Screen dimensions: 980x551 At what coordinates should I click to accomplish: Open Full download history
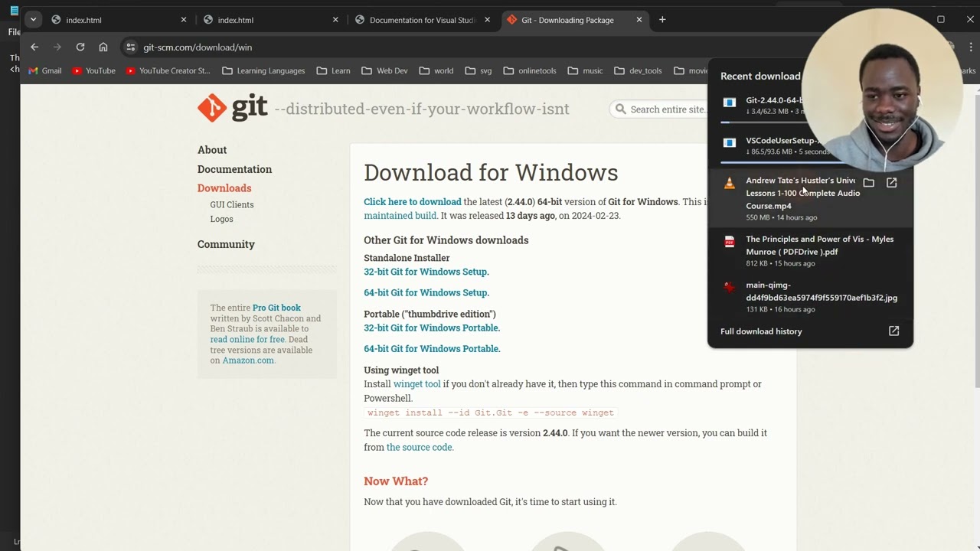pos(761,331)
